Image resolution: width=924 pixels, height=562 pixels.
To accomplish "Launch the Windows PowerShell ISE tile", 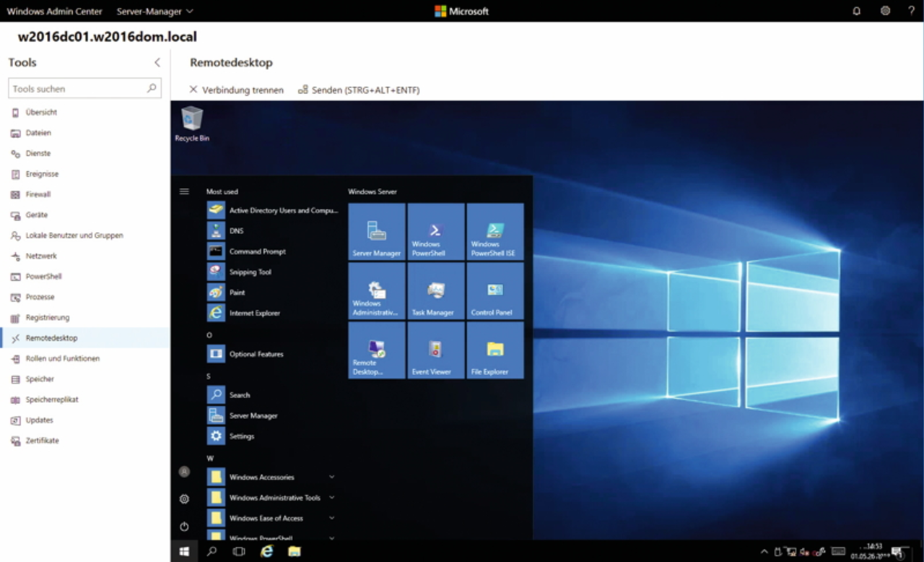I will 495,231.
